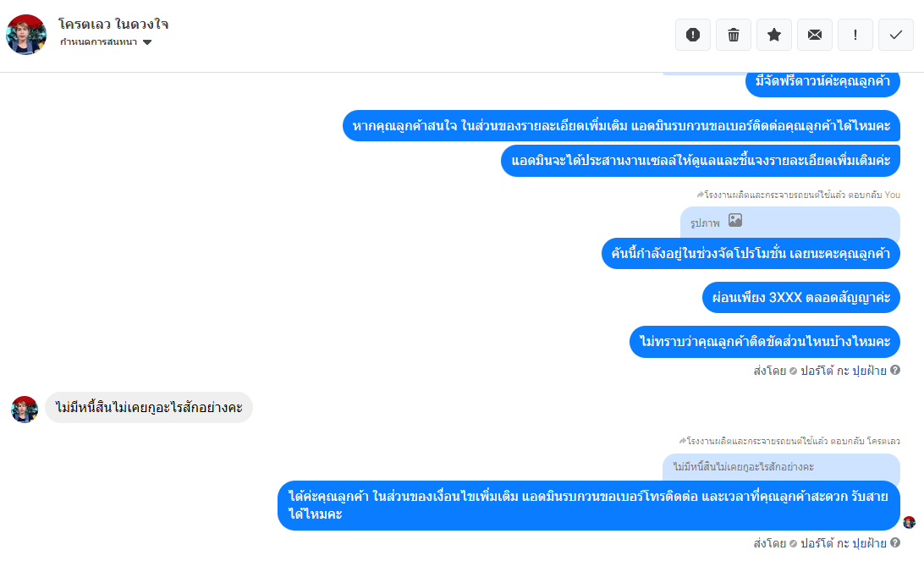The height and width of the screenshot is (561, 924).
Task: Click the quoted reply ไม่มีหนี้สินไม่เคยกู้อะไรสักอย่างคะ bubble
Action: click(781, 467)
